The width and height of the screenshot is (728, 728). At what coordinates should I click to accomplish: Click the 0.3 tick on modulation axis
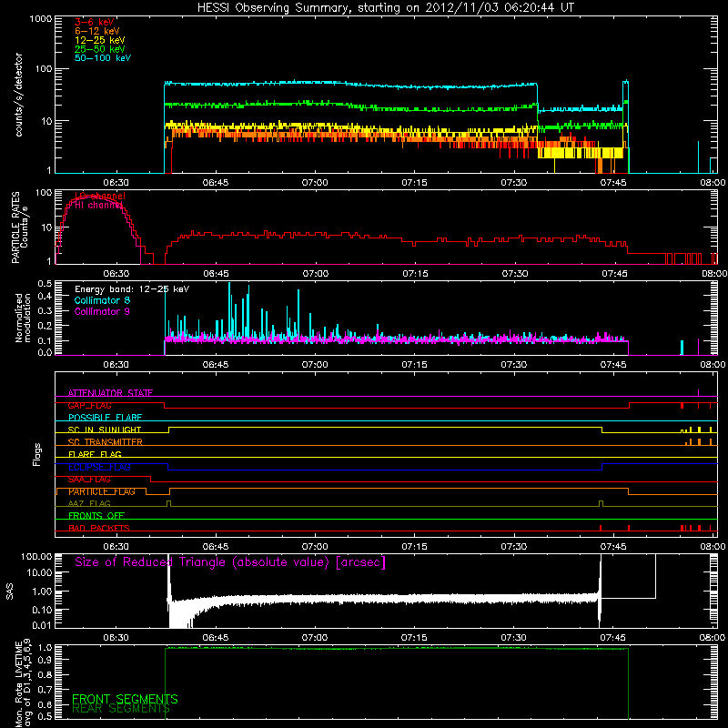45,311
